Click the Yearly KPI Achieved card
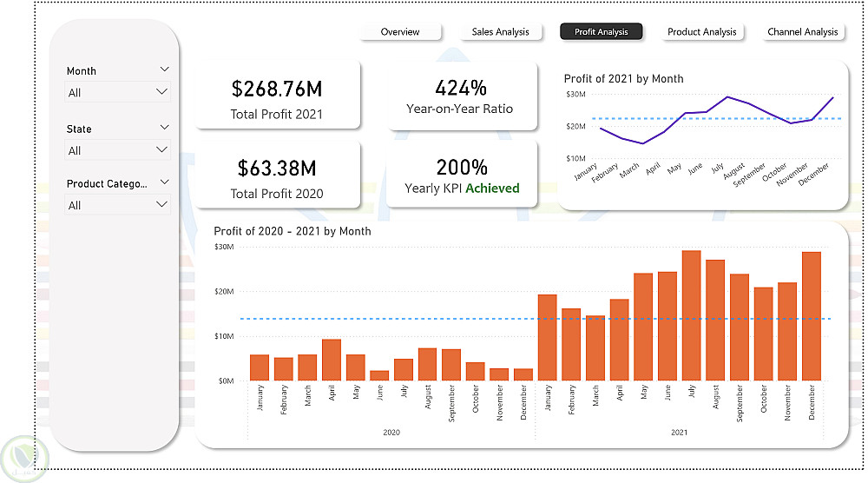The width and height of the screenshot is (868, 483). pyautogui.click(x=461, y=175)
